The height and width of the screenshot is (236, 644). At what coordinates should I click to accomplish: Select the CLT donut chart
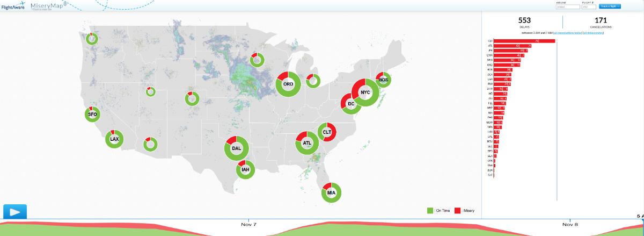[x=327, y=132]
